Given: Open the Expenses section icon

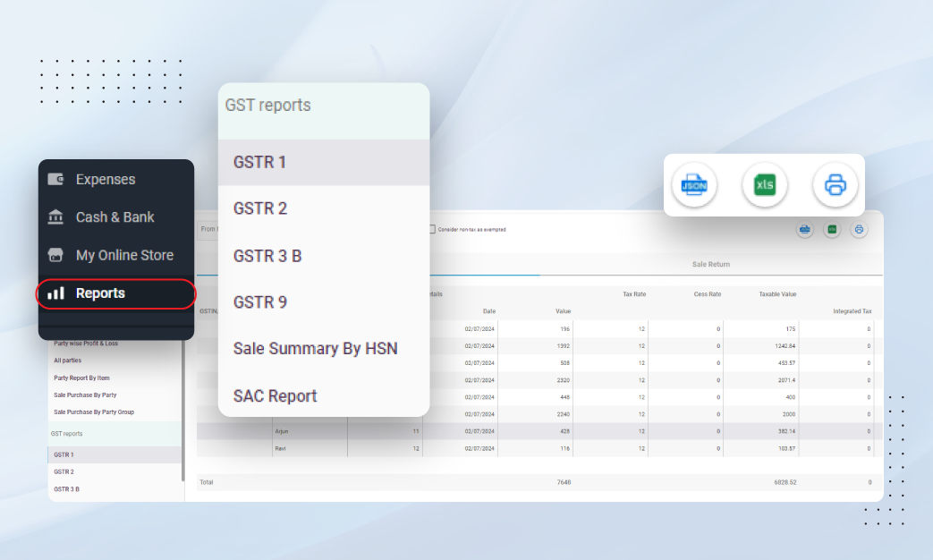Looking at the screenshot, I should (56, 179).
